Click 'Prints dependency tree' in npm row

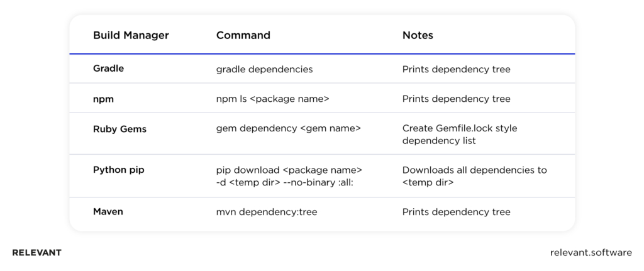point(457,99)
